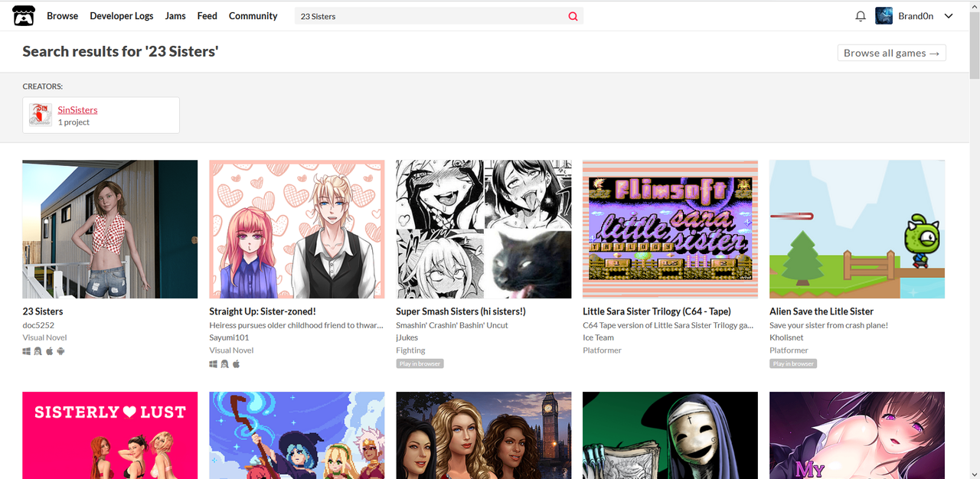Visit author Sayumi101's page
Image resolution: width=980 pixels, height=479 pixels.
(229, 337)
